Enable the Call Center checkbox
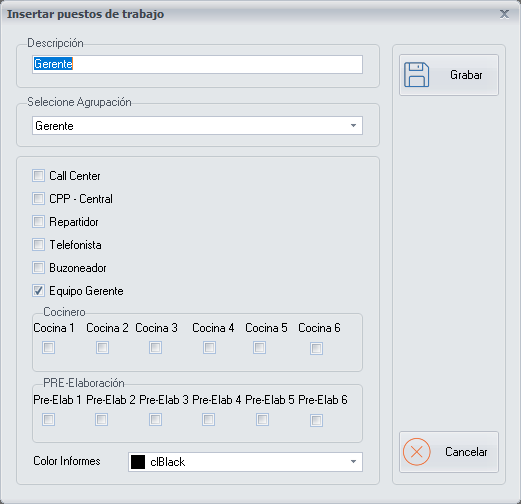 click(38, 175)
